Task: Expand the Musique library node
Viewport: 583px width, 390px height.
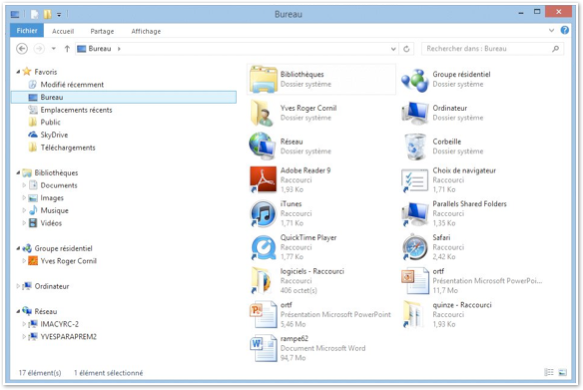Action: click(24, 210)
